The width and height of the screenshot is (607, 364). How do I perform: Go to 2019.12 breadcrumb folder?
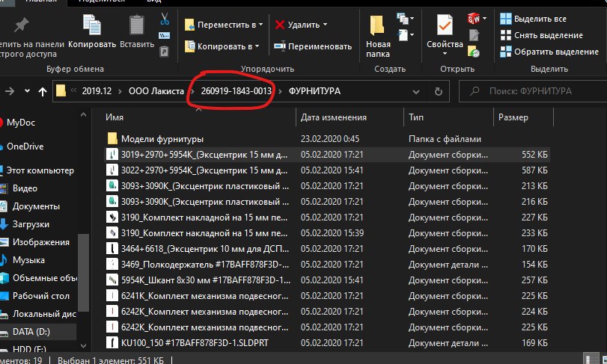[x=97, y=91]
